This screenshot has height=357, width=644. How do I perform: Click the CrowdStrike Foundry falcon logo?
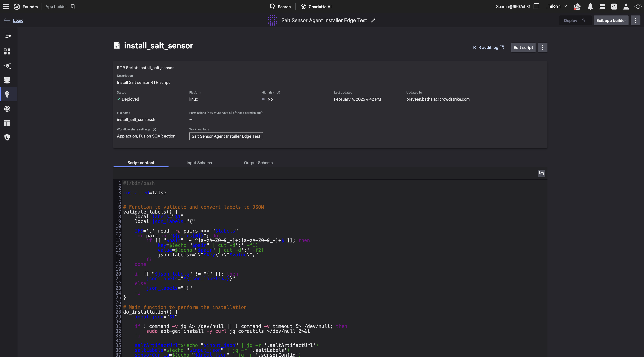tap(17, 7)
